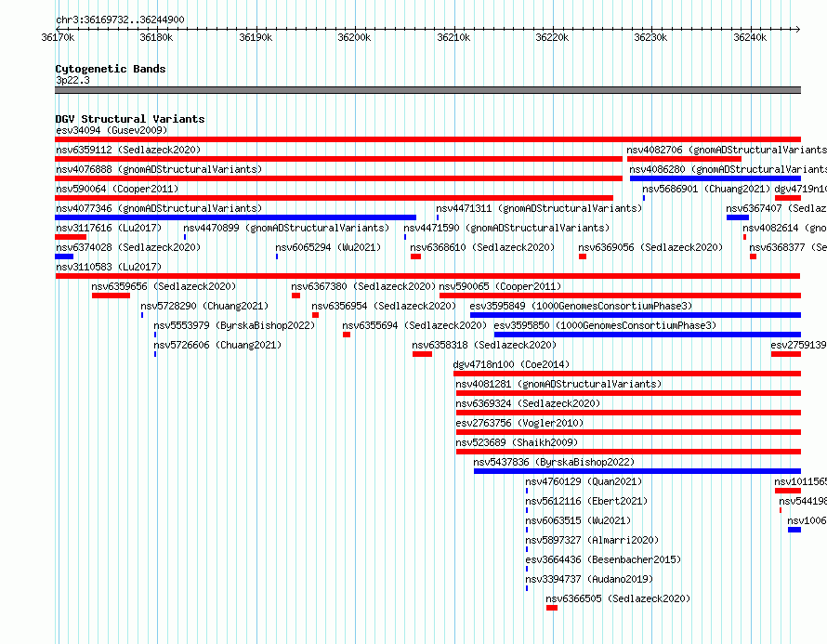Click nsv523689 (Shaikh2009) label
827x644 pixels.
click(x=517, y=442)
